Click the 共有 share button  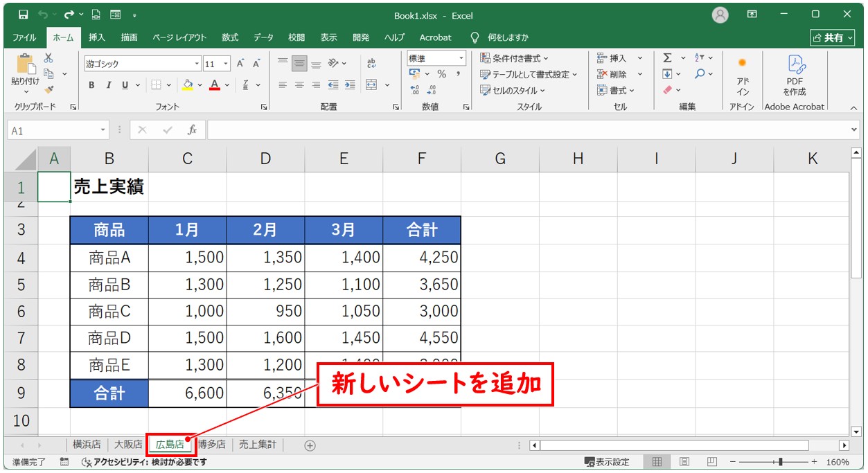click(829, 37)
